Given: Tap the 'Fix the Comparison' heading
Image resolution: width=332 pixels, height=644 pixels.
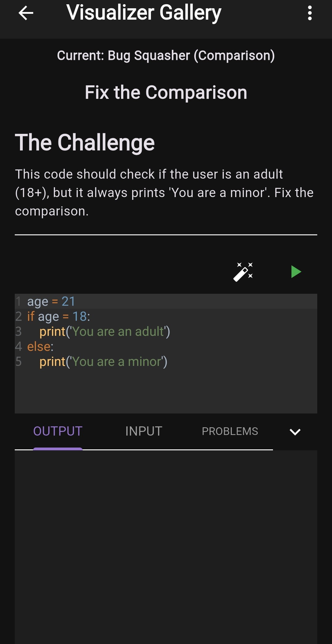Looking at the screenshot, I should [x=166, y=92].
